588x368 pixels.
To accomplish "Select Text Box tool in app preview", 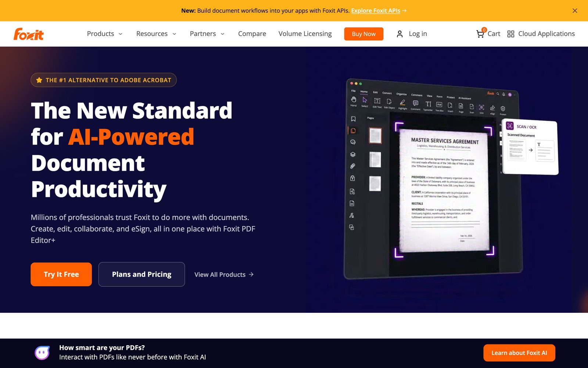I will (439, 107).
